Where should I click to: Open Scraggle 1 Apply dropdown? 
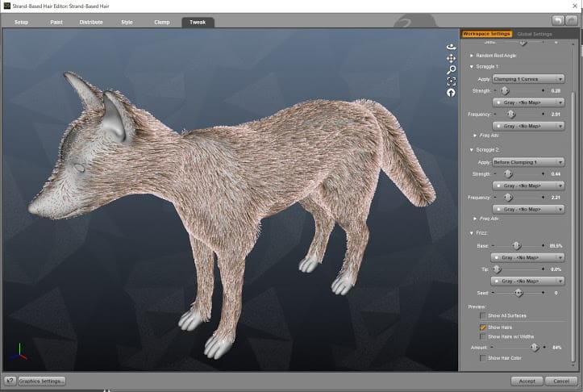(x=528, y=79)
